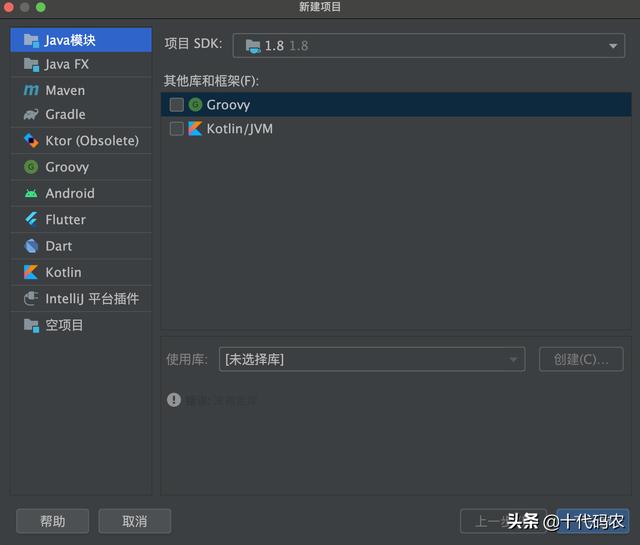Screen dimensions: 640x545
Task: Select Ktor (Obsolete) label
Action: [x=92, y=141]
